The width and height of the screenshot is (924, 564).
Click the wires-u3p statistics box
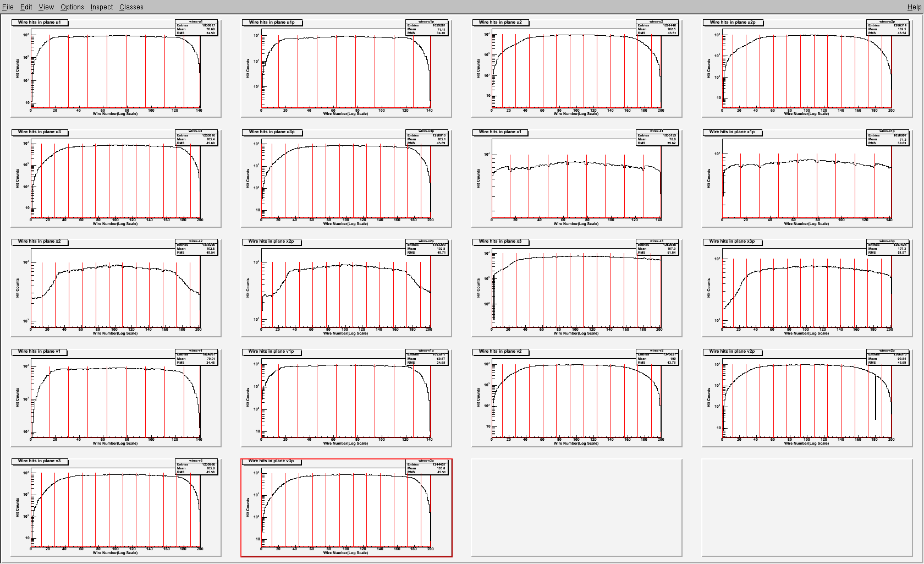(426, 138)
